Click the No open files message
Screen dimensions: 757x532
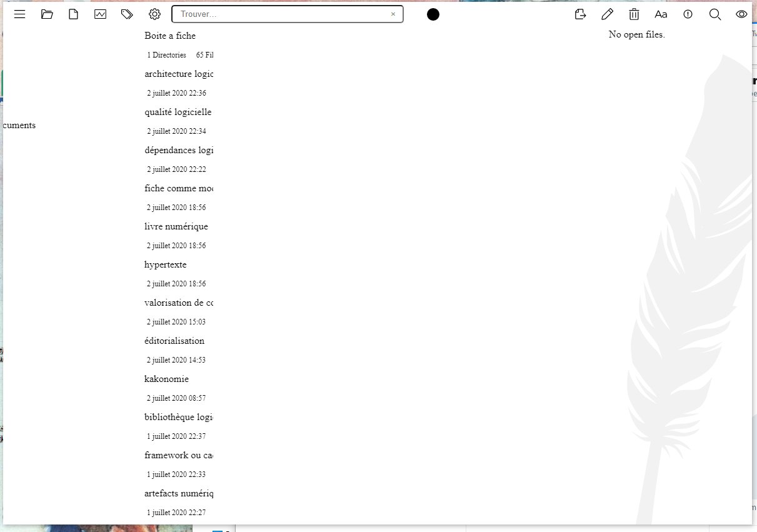637,34
